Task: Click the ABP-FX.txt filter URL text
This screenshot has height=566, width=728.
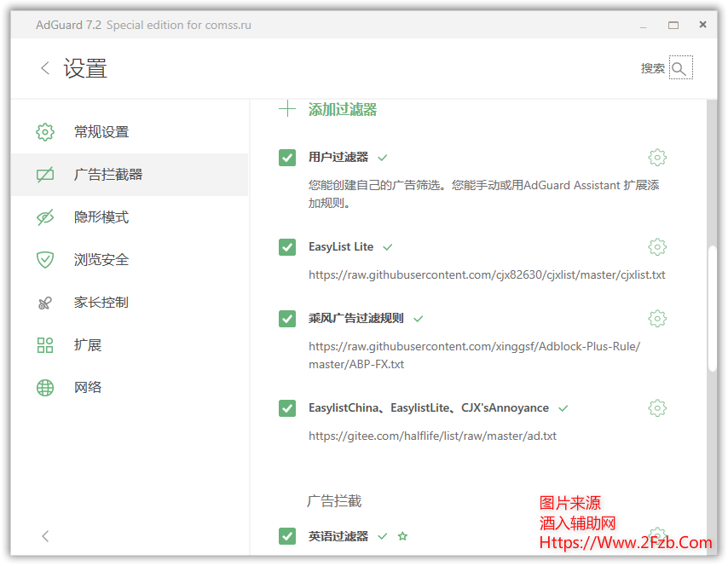Action: coord(475,355)
